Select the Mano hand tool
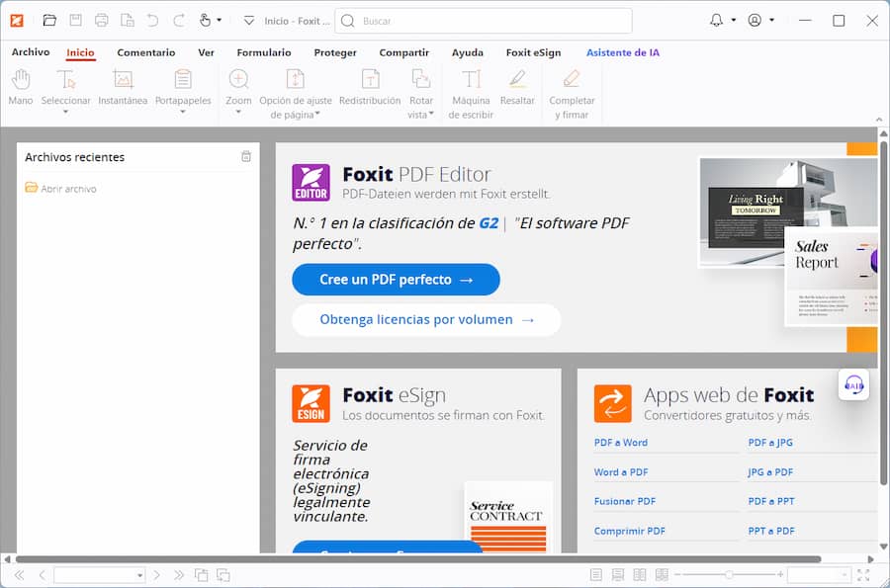890x588 pixels. point(21,87)
